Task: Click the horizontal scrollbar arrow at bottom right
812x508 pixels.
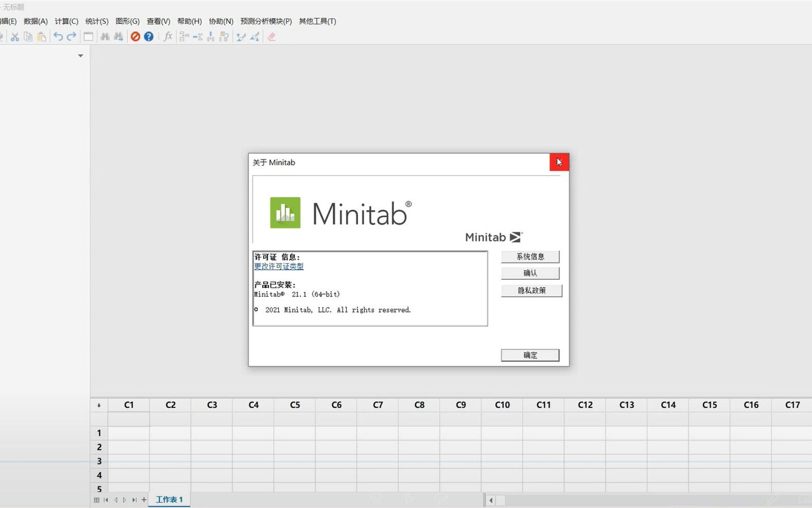Action: click(491, 500)
